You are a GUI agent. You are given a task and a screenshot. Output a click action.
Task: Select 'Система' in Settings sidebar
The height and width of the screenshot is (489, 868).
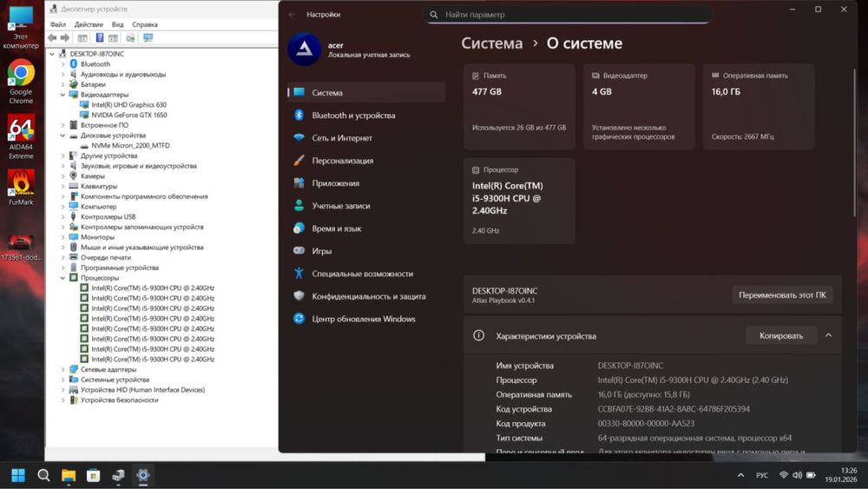[x=366, y=92]
